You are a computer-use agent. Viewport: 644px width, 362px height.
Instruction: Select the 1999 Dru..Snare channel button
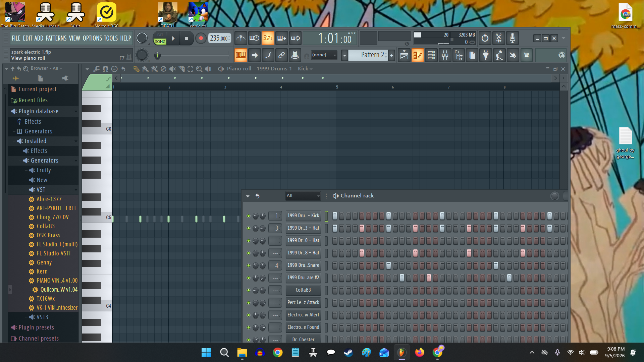point(303,265)
